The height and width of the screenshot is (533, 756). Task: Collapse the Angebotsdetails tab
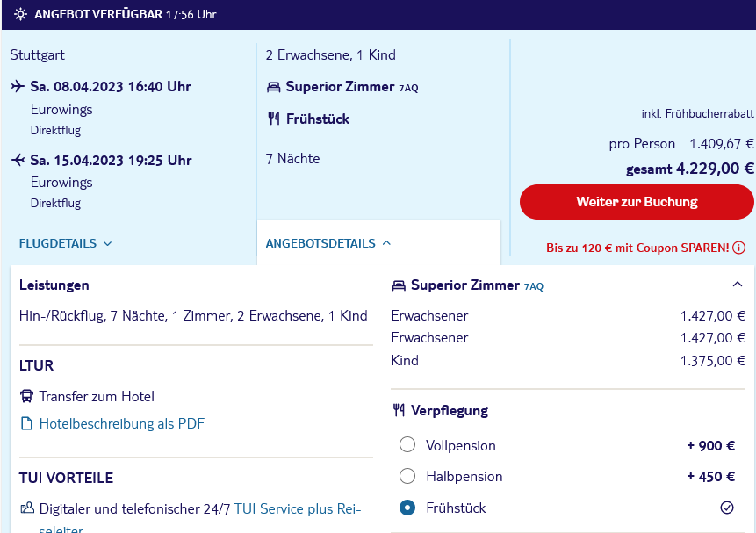click(x=328, y=243)
